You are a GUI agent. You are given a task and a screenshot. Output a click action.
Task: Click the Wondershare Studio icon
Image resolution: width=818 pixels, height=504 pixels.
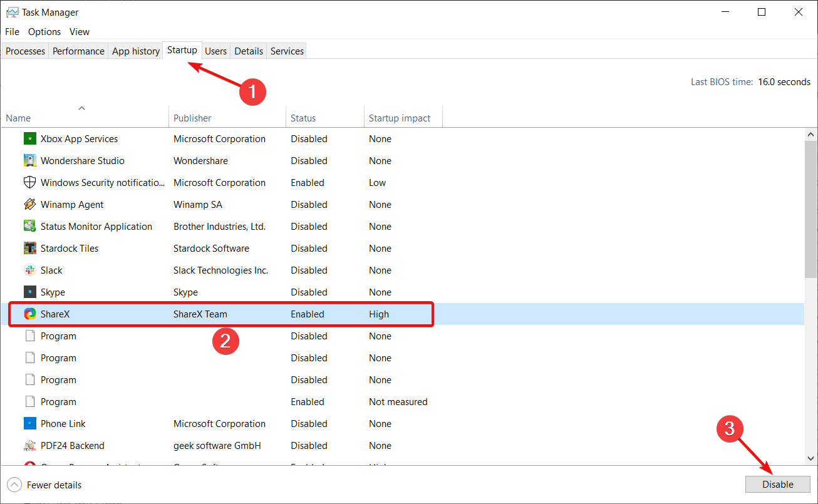30,161
